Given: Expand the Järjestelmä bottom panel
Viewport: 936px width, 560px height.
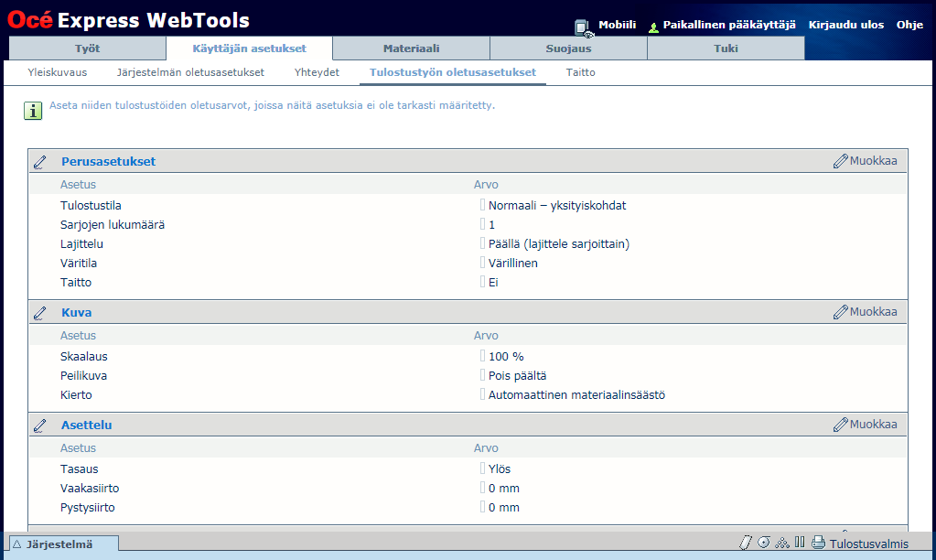Looking at the screenshot, I should (x=60, y=544).
